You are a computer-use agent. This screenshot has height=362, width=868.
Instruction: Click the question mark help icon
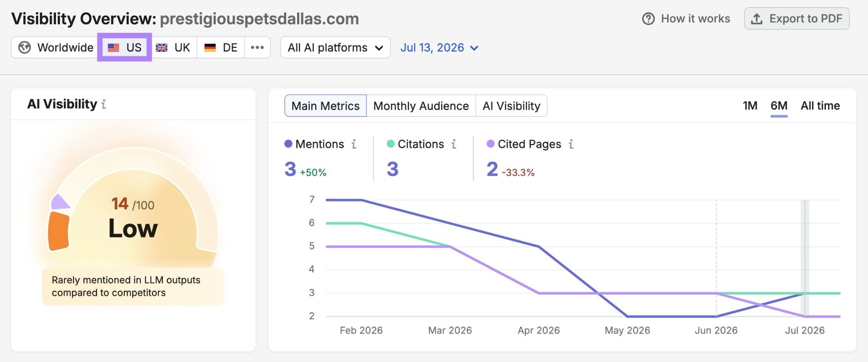[648, 19]
